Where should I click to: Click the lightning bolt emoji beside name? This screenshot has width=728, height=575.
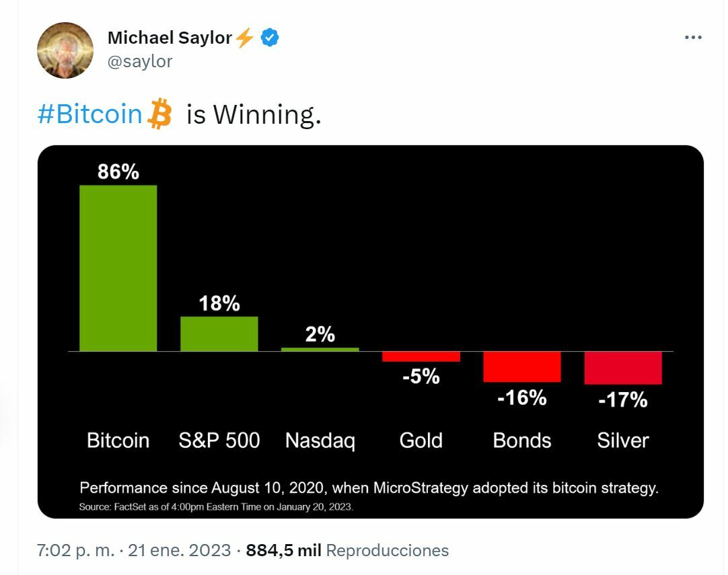click(x=245, y=38)
